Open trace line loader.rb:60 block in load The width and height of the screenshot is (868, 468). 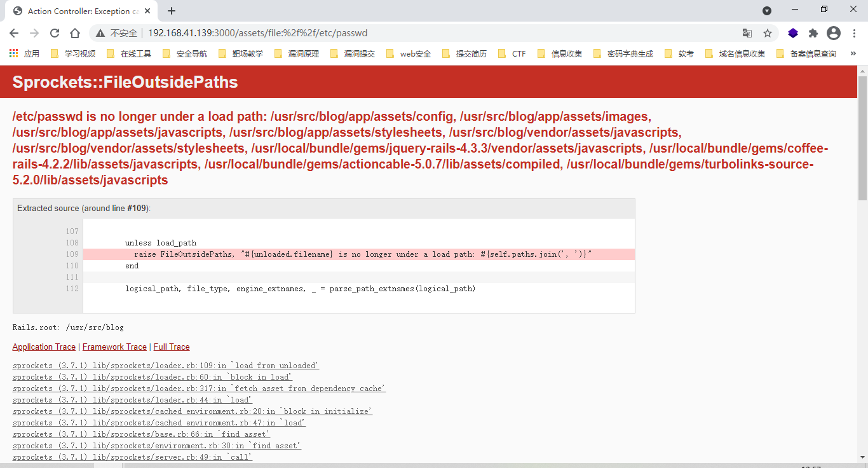coord(152,377)
